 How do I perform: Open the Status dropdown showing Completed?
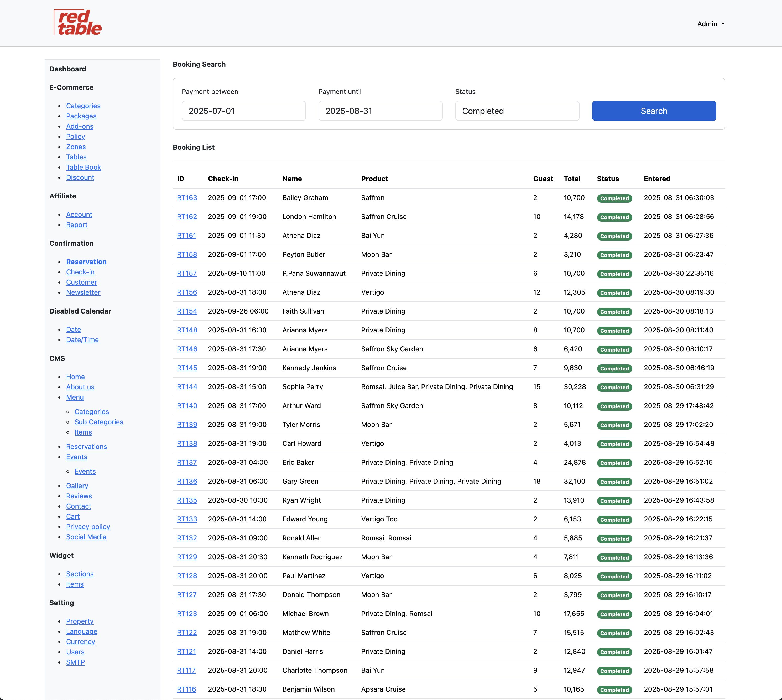[517, 111]
